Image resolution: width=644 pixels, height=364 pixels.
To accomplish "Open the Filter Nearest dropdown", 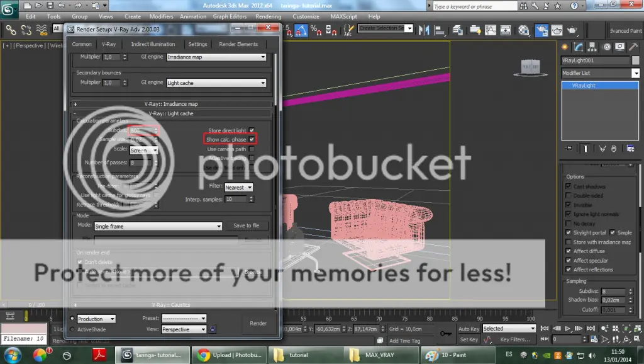I will tap(238, 188).
